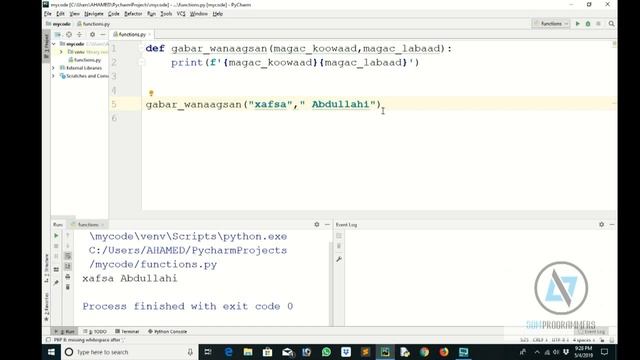640x360 pixels.
Task: Click the stop icon in top toolbar
Action: pyautogui.click(x=598, y=24)
